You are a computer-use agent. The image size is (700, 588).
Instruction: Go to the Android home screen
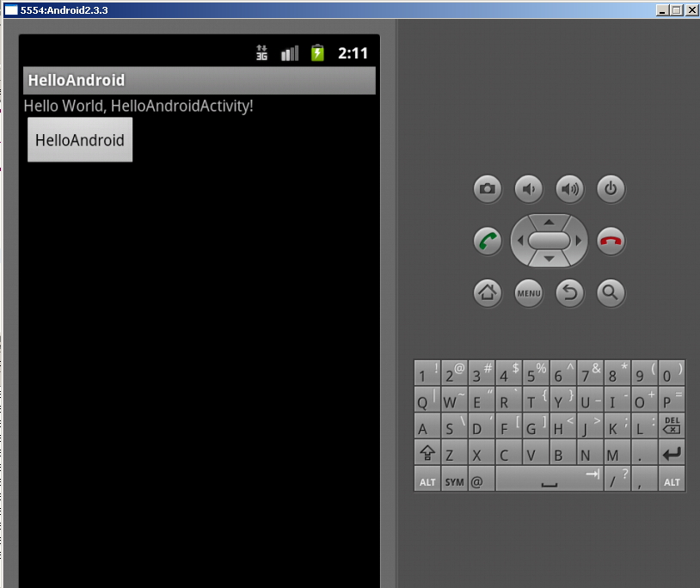tap(487, 293)
